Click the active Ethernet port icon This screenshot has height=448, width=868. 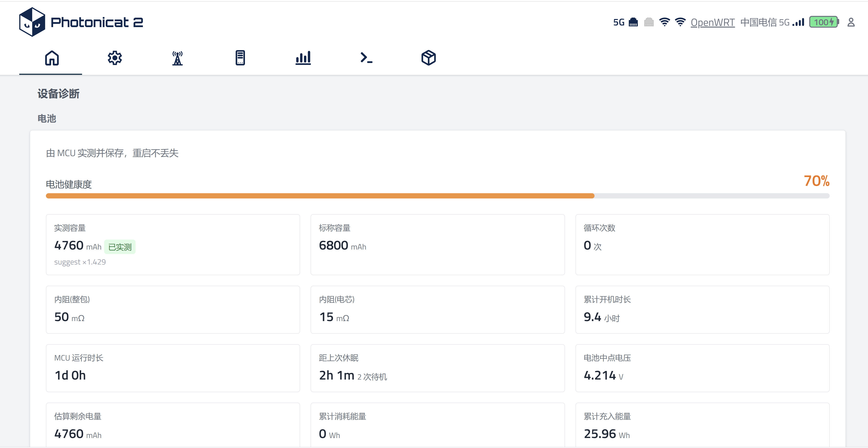(633, 22)
